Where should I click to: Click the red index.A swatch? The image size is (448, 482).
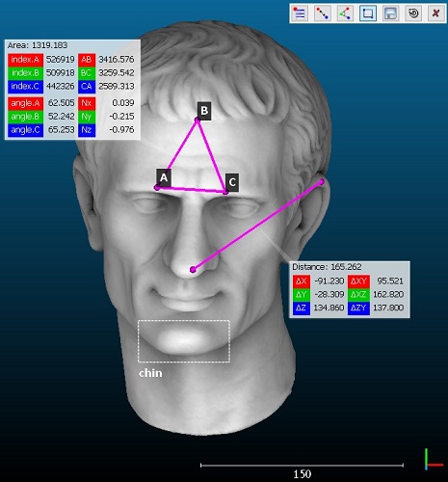tap(25, 60)
